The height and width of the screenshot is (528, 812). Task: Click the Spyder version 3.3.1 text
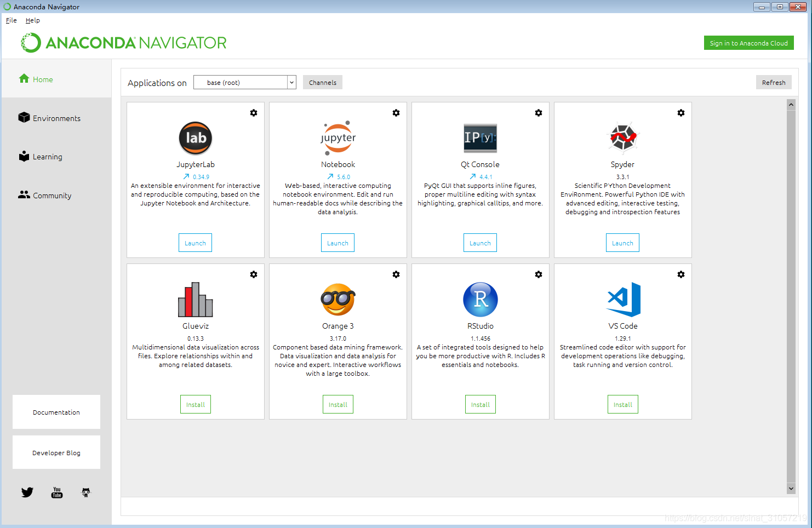[x=623, y=177]
